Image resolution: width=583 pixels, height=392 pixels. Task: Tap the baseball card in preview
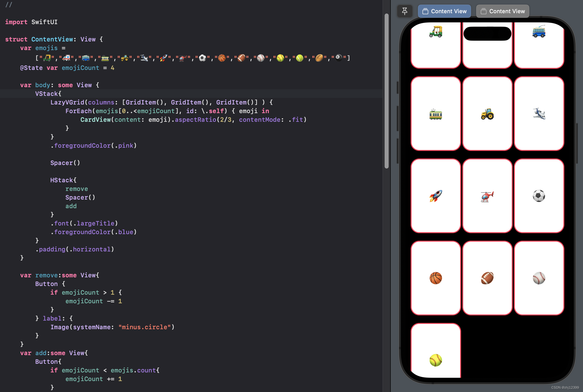(539, 278)
